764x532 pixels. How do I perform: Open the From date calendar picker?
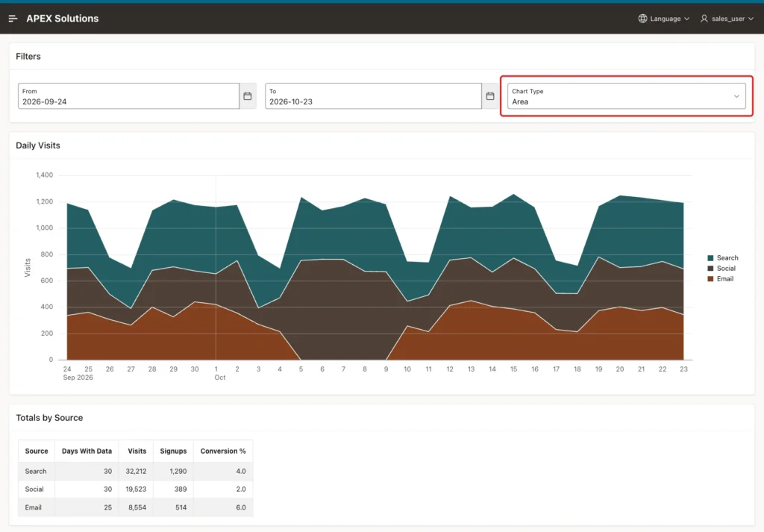(x=248, y=96)
